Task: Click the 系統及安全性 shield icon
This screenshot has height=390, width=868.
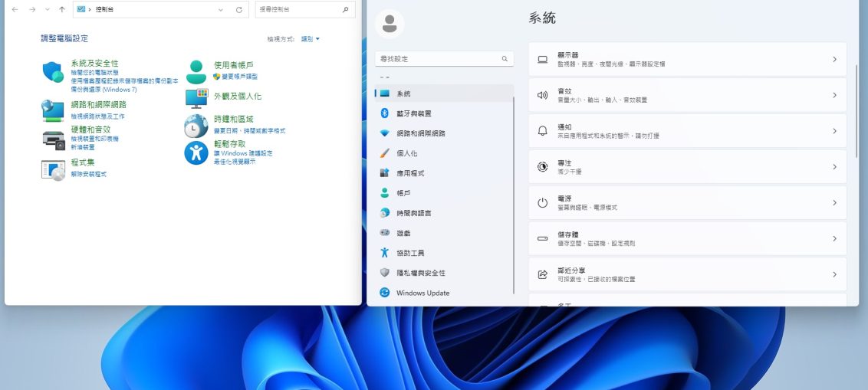Action: (52, 71)
